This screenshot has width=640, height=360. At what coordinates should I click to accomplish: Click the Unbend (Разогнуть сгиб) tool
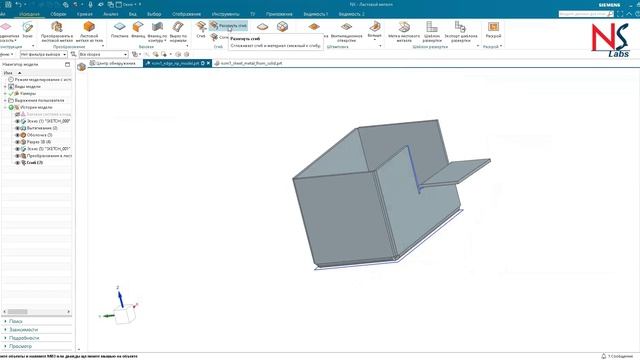tap(228, 26)
